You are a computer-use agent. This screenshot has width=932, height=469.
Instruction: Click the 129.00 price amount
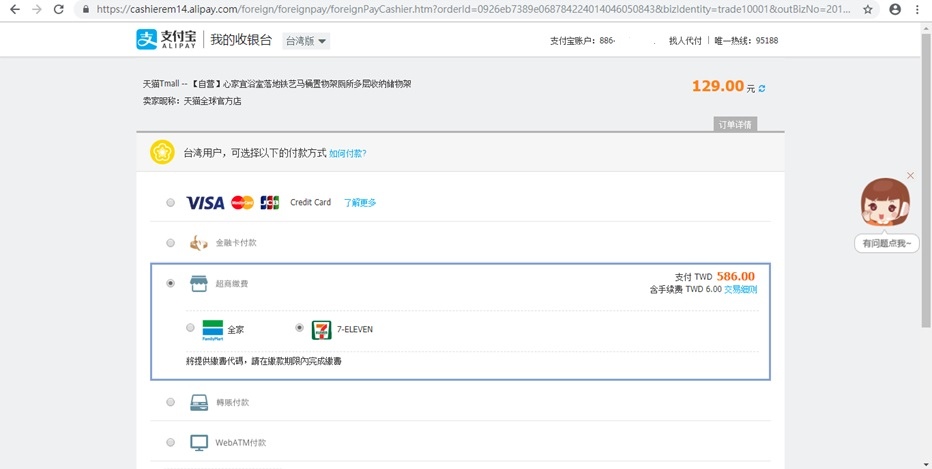(x=717, y=86)
